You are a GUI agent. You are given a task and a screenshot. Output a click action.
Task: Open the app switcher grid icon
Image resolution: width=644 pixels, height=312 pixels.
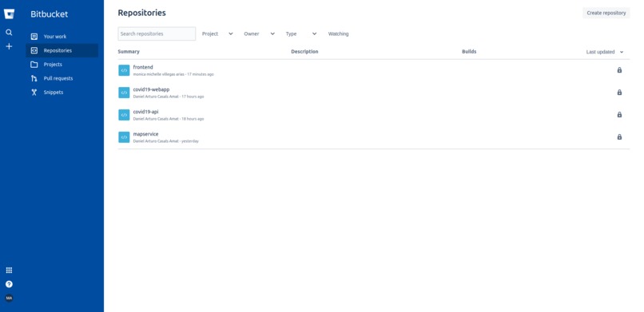coord(9,271)
